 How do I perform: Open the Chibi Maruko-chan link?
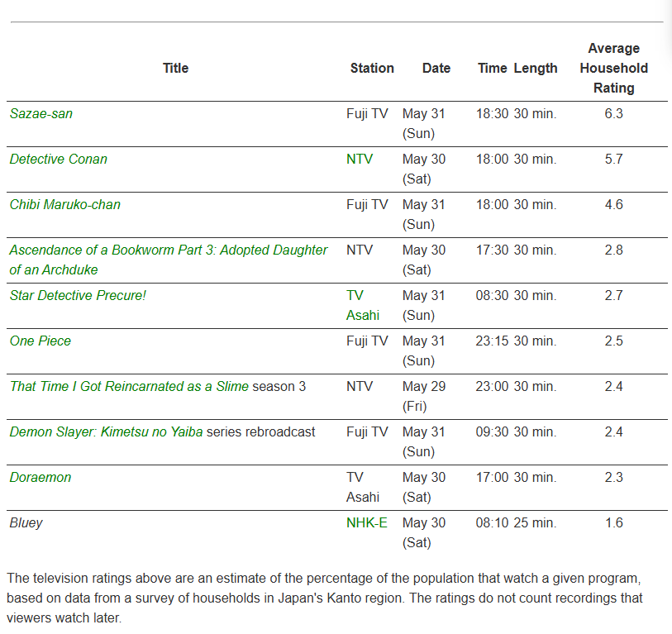click(65, 204)
